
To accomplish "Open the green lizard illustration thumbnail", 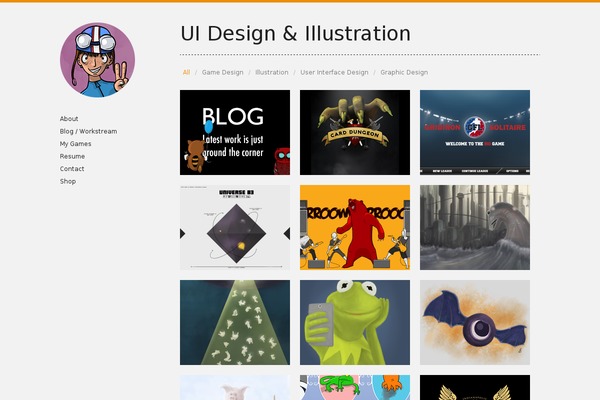I will (x=355, y=387).
